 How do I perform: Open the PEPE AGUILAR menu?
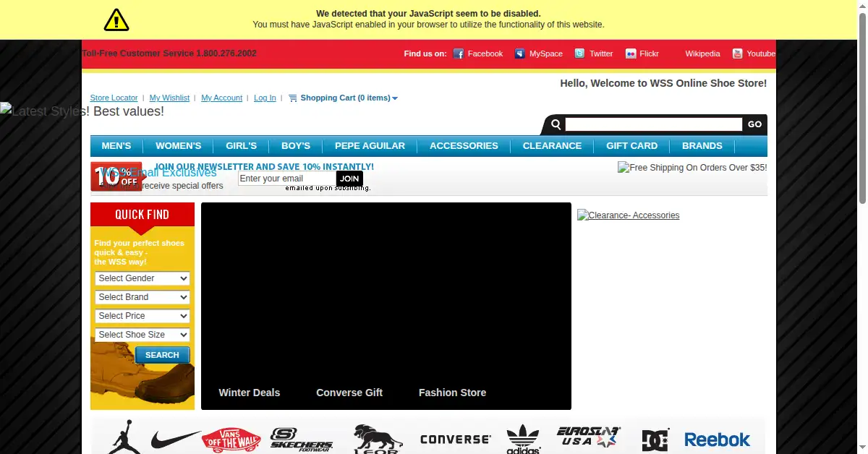click(370, 145)
